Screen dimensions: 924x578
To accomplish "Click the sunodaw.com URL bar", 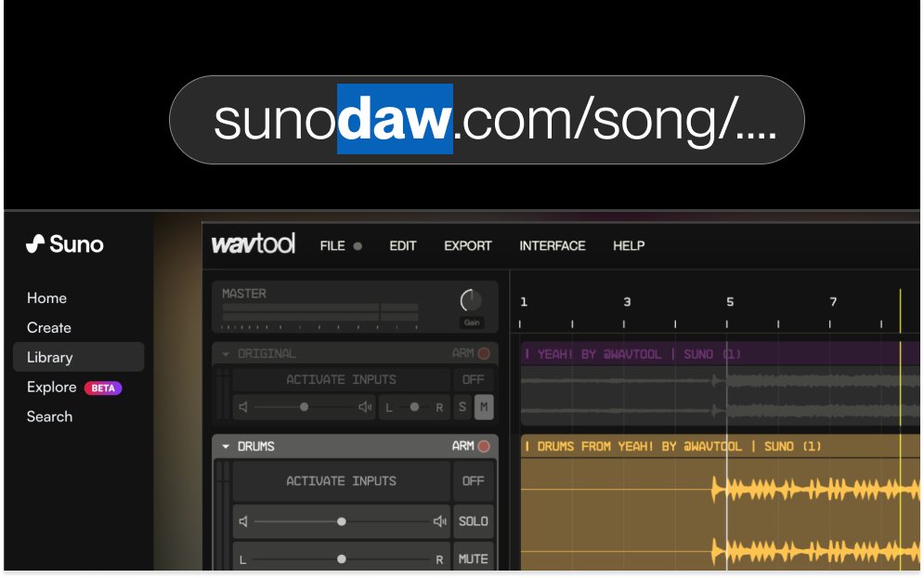I will pyautogui.click(x=487, y=120).
